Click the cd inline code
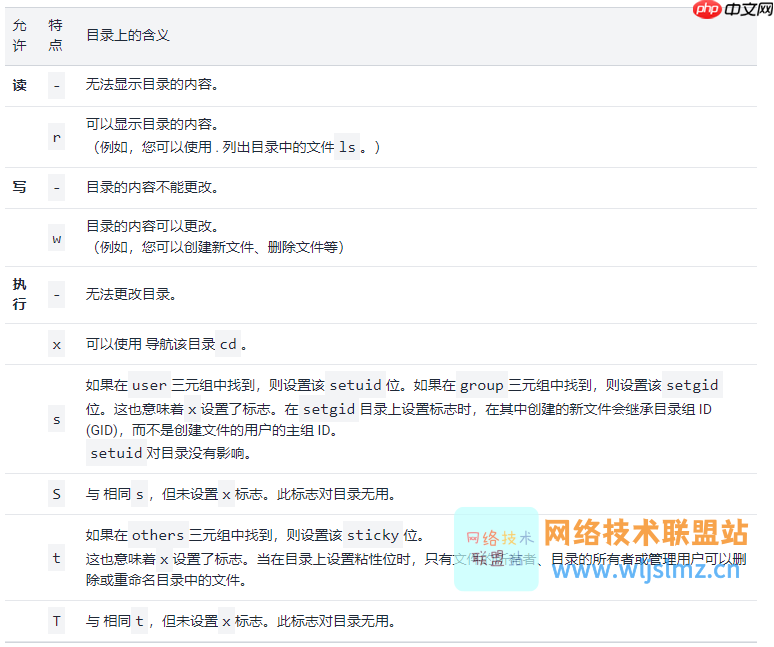The image size is (774, 647). click(x=228, y=344)
